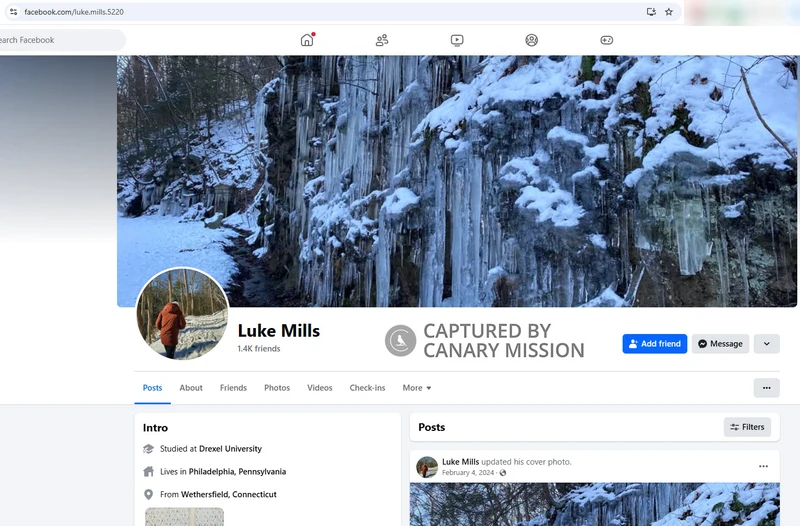The image size is (800, 526).
Task: Click the browser address bar URL
Action: pos(74,12)
